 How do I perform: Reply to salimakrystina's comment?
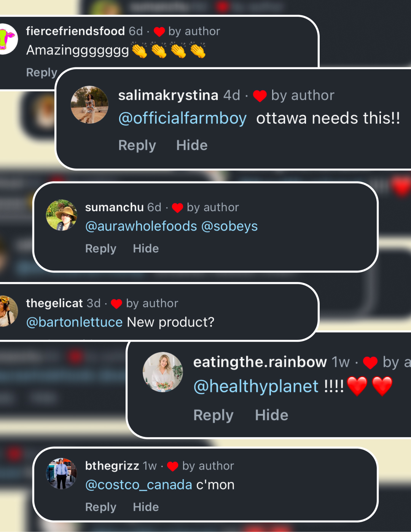click(137, 145)
